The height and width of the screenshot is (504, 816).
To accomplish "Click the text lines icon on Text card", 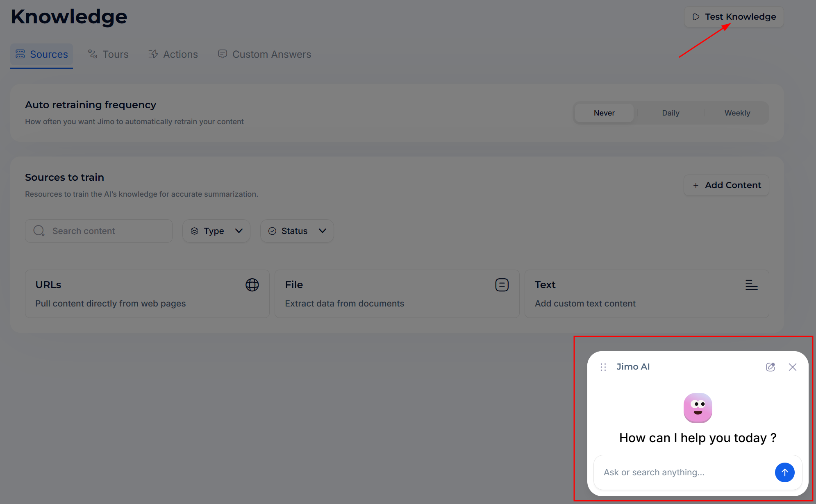I will (x=751, y=285).
